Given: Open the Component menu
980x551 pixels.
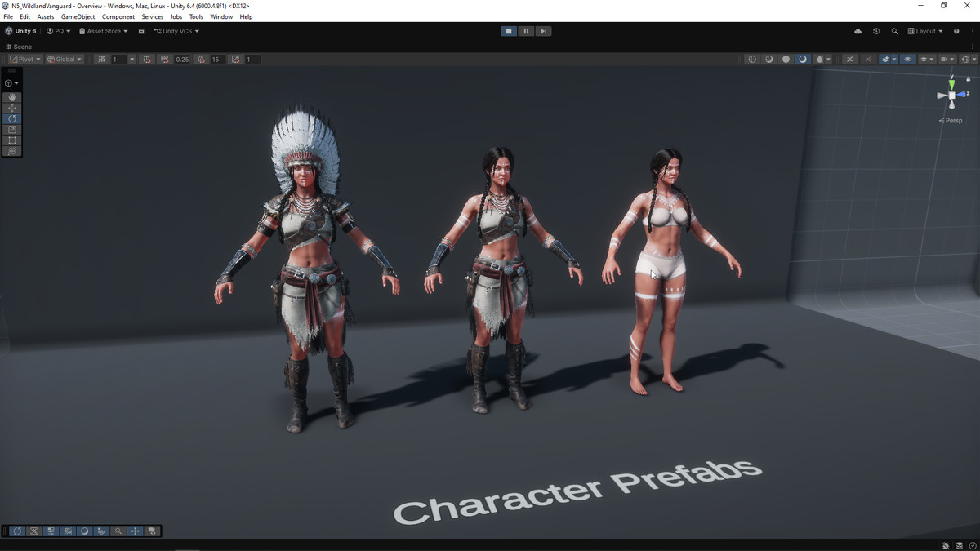Looking at the screenshot, I should [118, 16].
